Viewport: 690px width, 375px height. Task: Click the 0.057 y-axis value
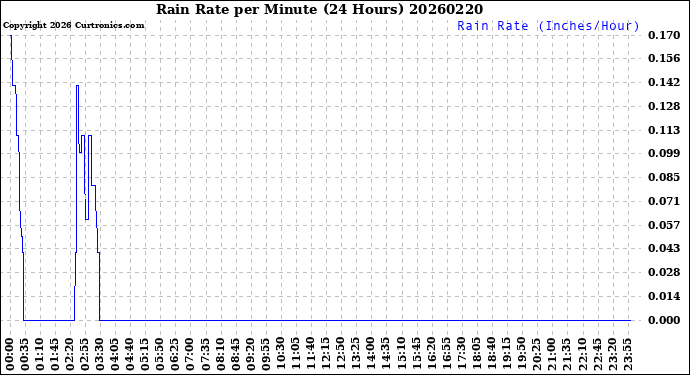[x=664, y=225]
